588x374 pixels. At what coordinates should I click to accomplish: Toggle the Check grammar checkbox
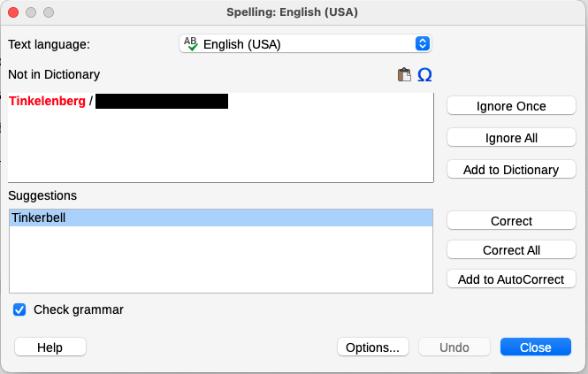point(19,309)
